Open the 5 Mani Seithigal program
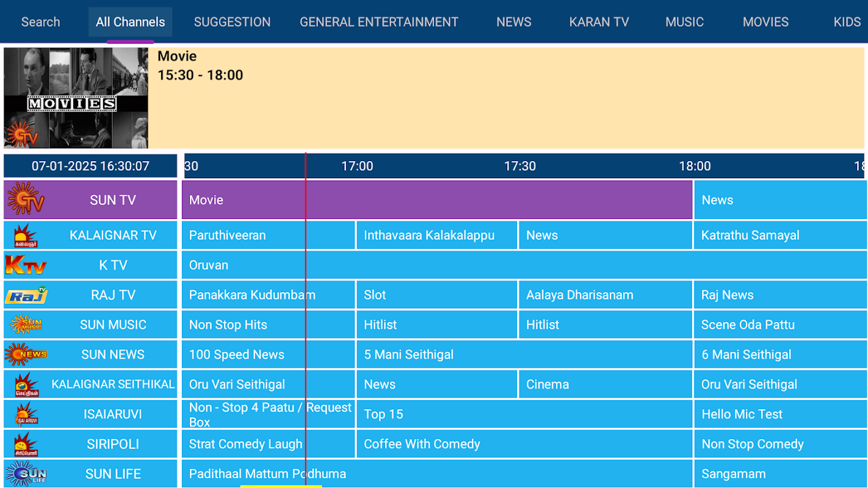Image resolution: width=868 pixels, height=488 pixels. 524,355
